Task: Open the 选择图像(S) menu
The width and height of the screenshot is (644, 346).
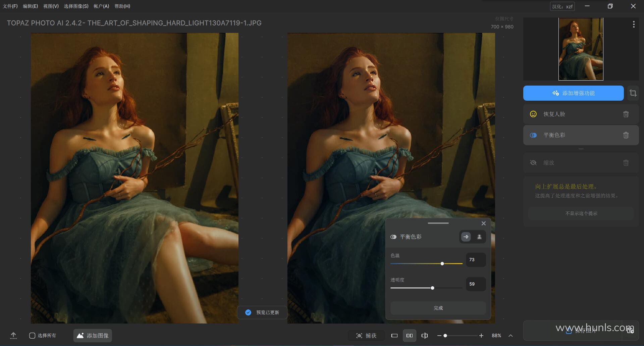Action: click(76, 6)
